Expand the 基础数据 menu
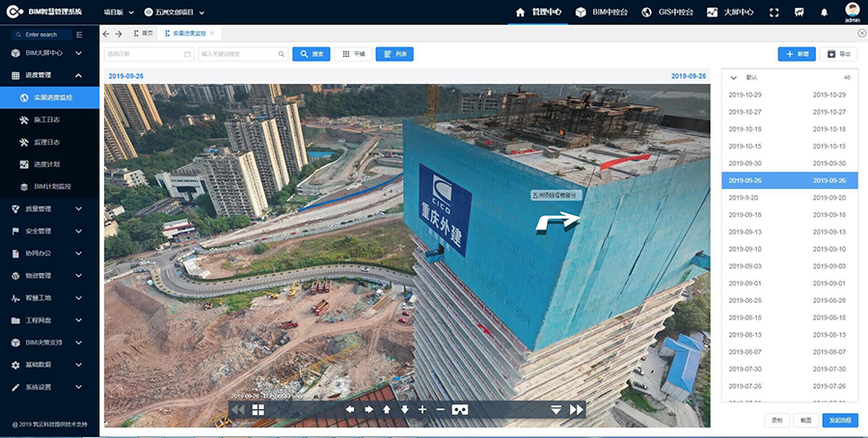This screenshot has width=868, height=438. point(49,365)
